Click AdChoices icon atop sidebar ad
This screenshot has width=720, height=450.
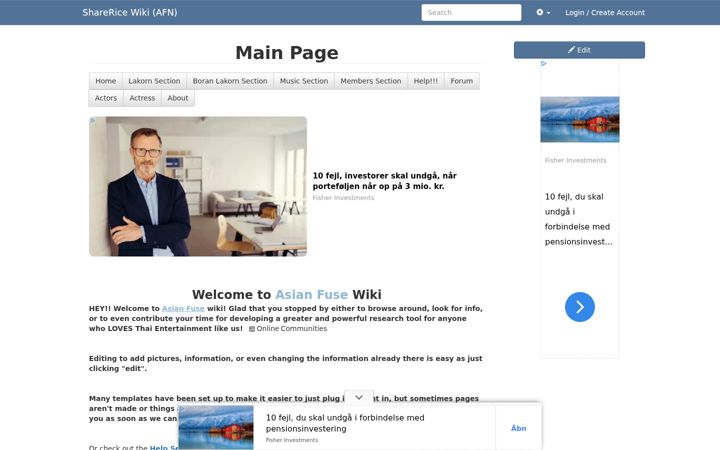pos(544,63)
